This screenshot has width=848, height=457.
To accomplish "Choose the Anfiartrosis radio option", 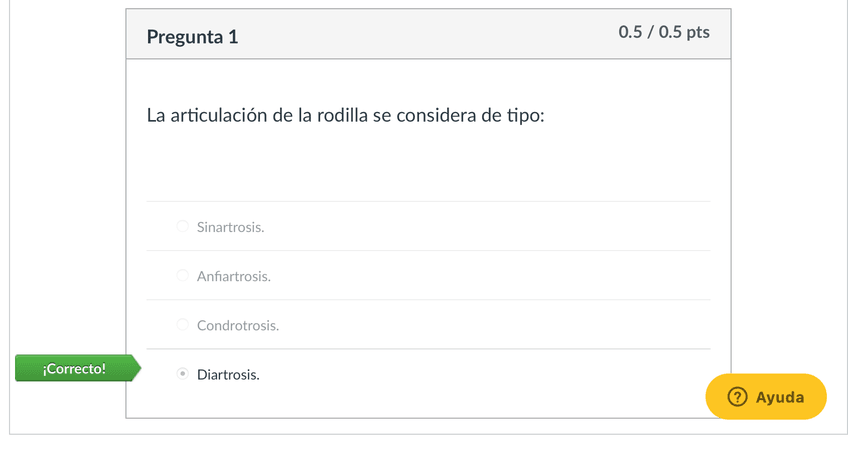I will (182, 276).
